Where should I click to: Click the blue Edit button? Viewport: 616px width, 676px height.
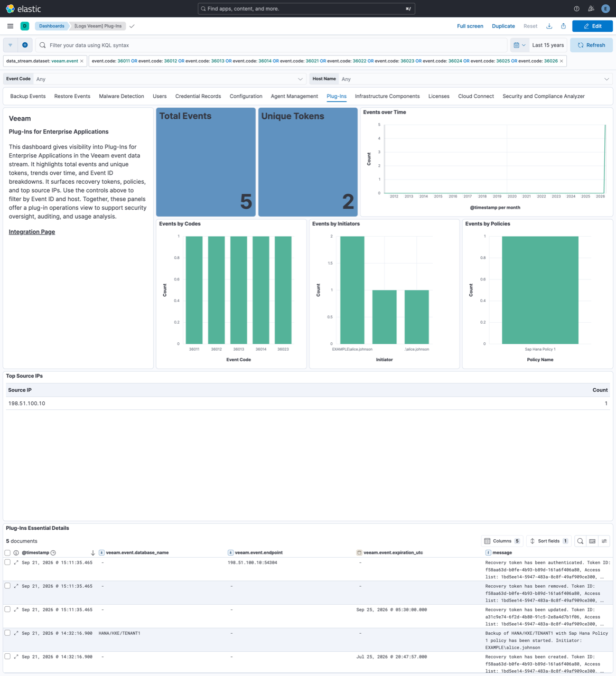(592, 26)
